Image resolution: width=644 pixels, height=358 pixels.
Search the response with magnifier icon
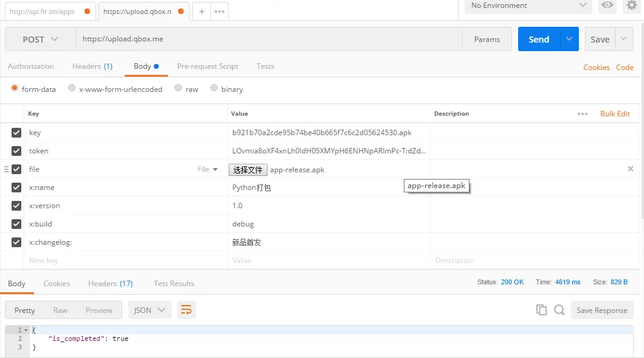[559, 310]
